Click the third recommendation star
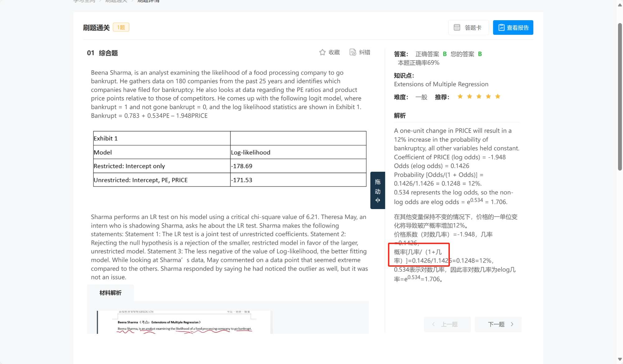 pos(479,96)
